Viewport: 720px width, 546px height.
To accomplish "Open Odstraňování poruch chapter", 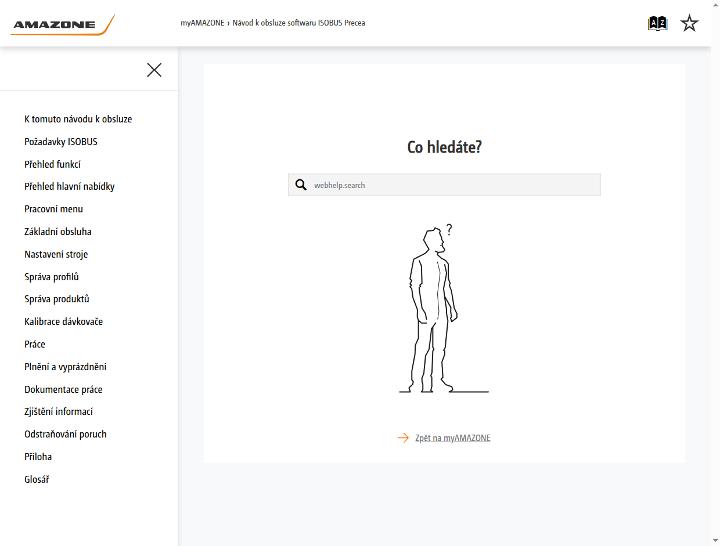I will point(65,434).
